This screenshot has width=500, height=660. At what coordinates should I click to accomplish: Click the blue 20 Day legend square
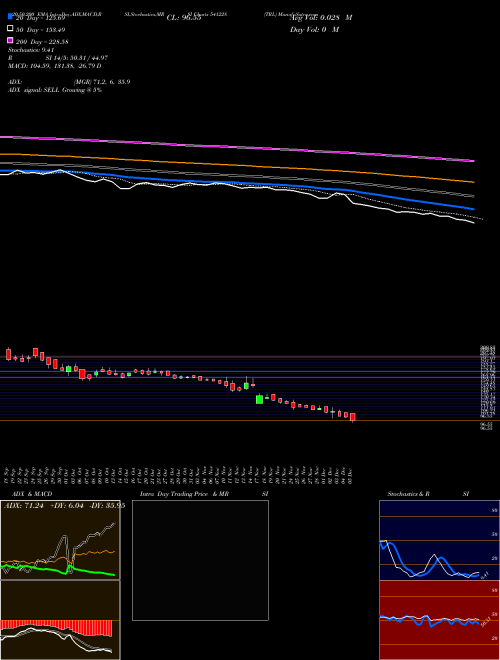tap(10, 17)
